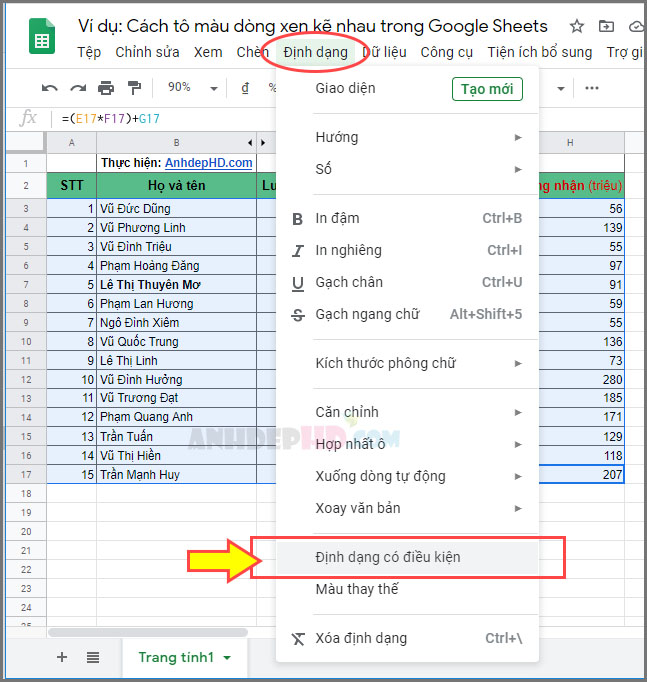Click the undo toolbar icon
Screen dimensions: 647x682
[x=50, y=88]
